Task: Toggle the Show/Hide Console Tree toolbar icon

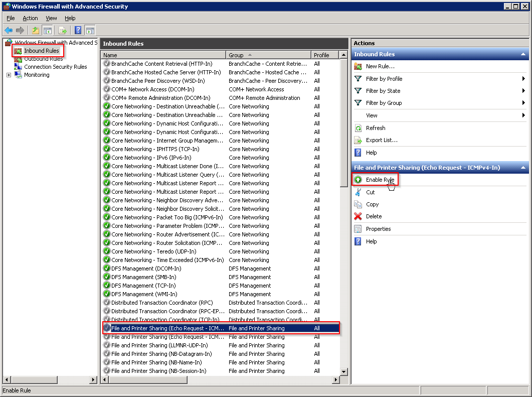Action: (47, 31)
